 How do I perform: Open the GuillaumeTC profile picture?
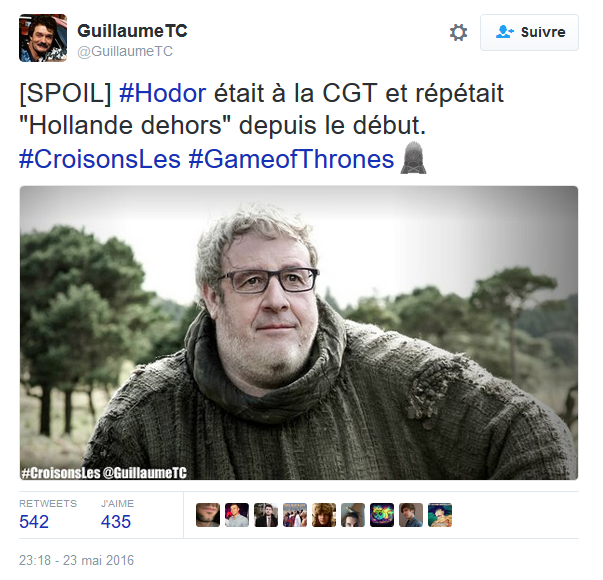pos(43,38)
